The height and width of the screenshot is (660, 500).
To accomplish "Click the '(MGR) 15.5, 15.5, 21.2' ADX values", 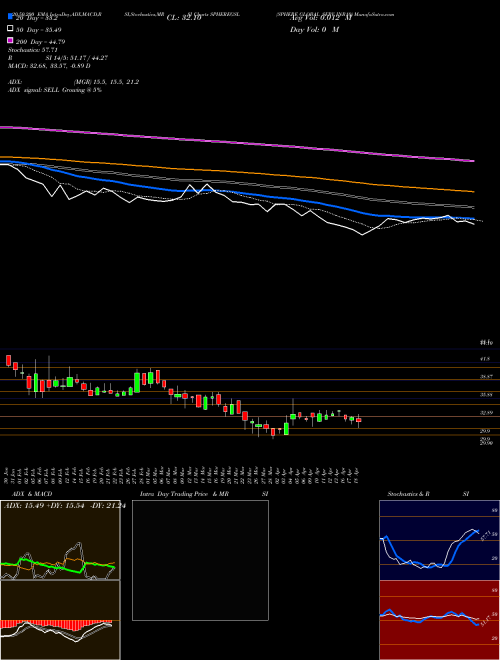I will [106, 82].
